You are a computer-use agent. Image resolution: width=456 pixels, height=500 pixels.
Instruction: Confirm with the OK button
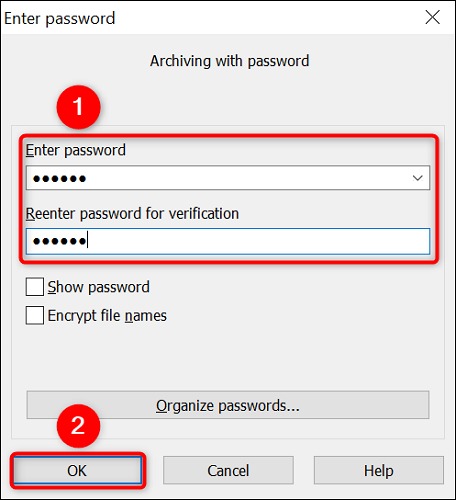[77, 471]
